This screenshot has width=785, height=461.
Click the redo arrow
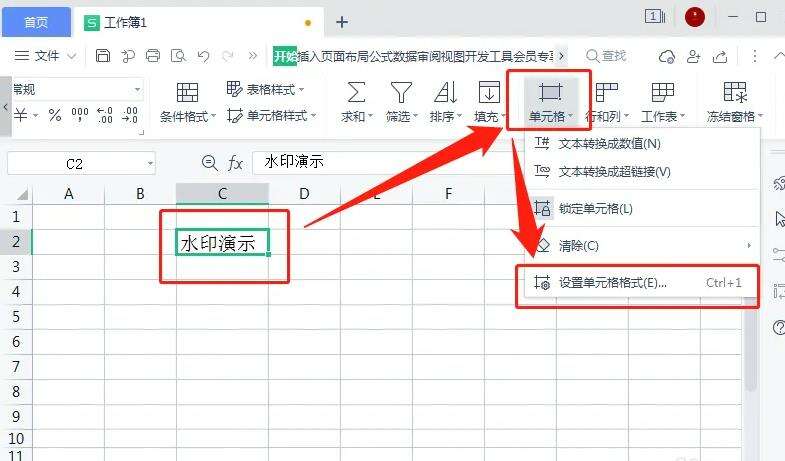point(228,56)
